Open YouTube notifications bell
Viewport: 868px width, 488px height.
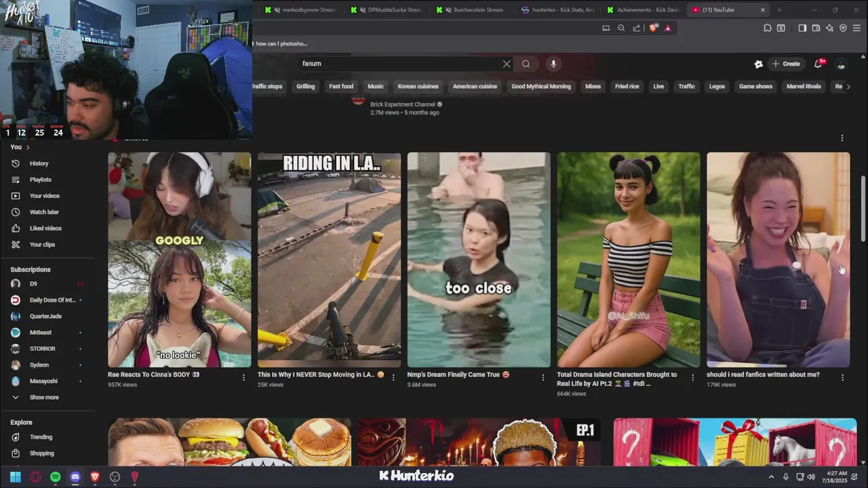[x=818, y=64]
